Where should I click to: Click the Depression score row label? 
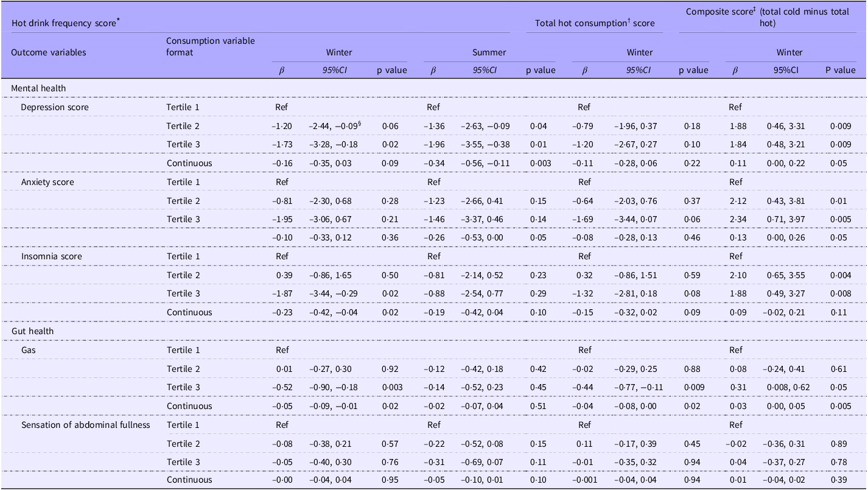point(55,107)
